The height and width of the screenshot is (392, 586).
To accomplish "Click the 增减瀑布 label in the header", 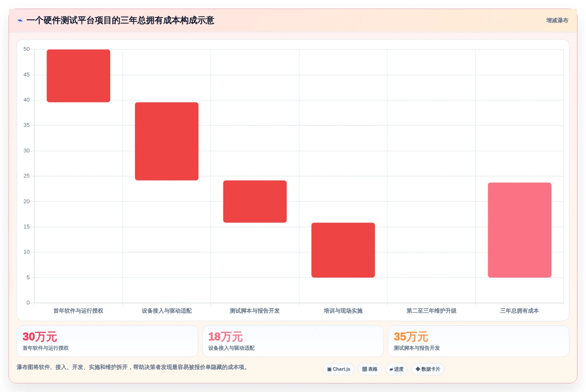I will click(557, 20).
